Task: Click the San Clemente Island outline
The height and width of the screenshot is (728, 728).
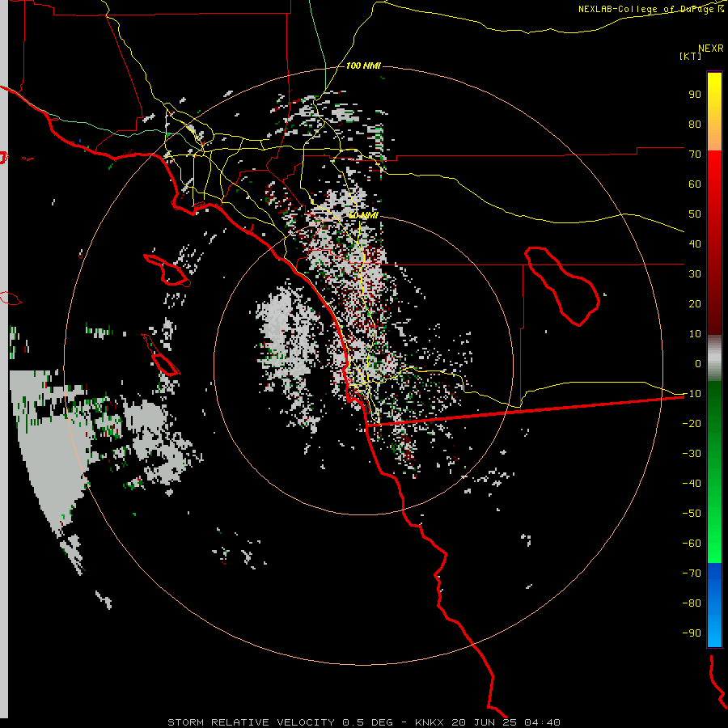Action: coord(161,353)
